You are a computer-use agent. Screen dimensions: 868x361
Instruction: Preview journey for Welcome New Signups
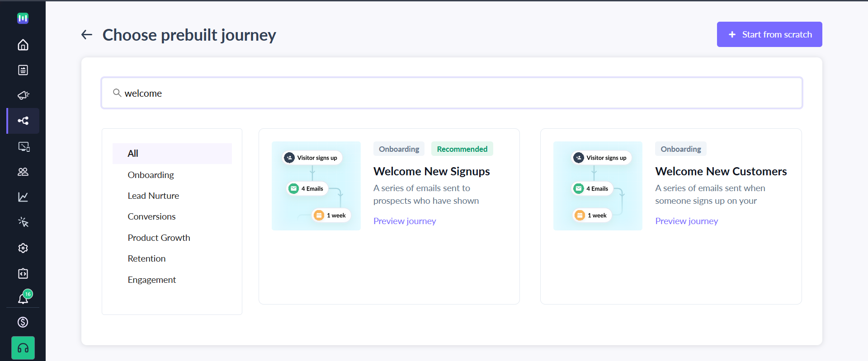[405, 221]
